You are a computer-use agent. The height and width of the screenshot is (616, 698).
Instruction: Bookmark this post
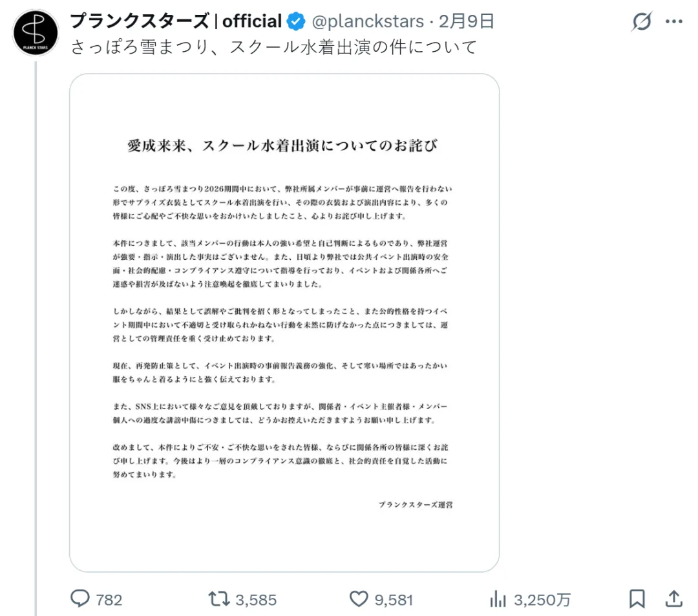637,599
